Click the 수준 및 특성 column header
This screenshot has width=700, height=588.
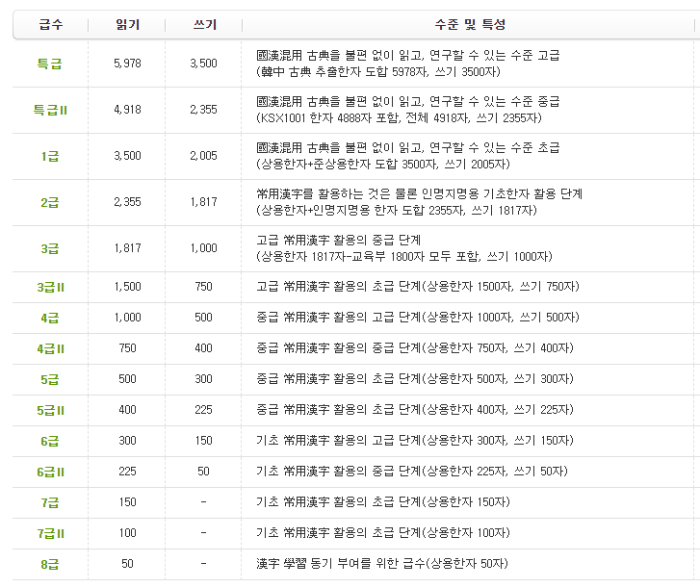point(470,24)
